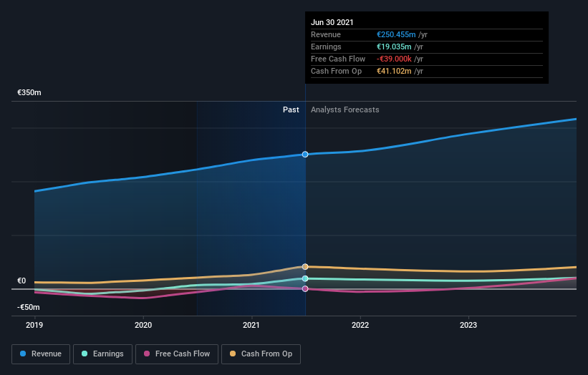Select the 2021 x-axis label
Image resolution: width=588 pixels, height=375 pixels.
click(x=251, y=325)
